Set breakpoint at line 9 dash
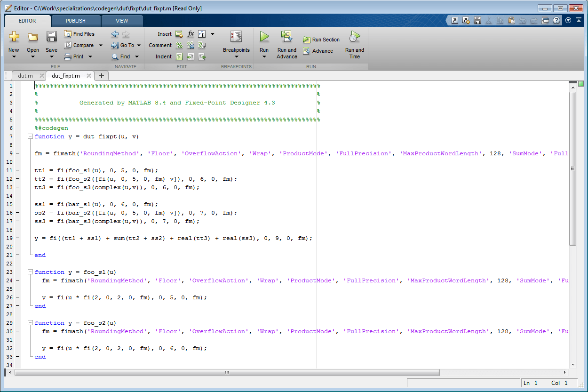Viewport: 588px width, 392px height. pyautogui.click(x=17, y=153)
